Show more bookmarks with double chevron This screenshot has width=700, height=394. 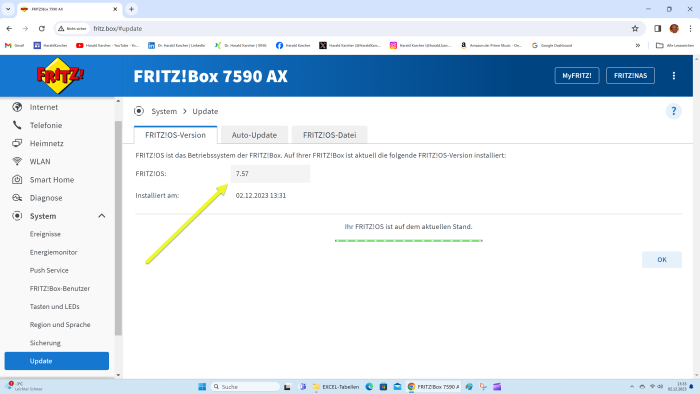[638, 46]
